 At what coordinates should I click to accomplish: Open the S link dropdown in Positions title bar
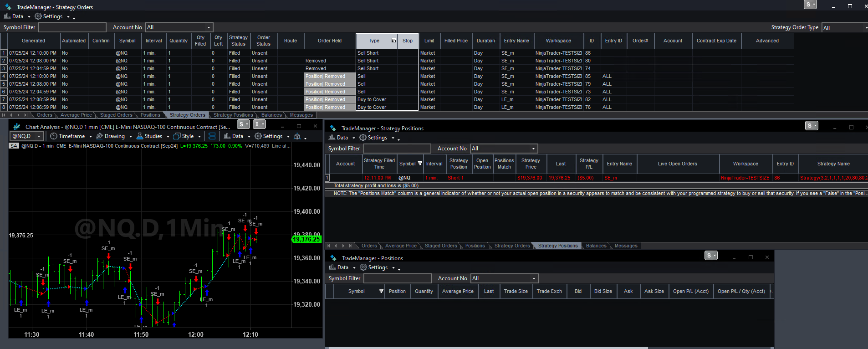tap(711, 256)
